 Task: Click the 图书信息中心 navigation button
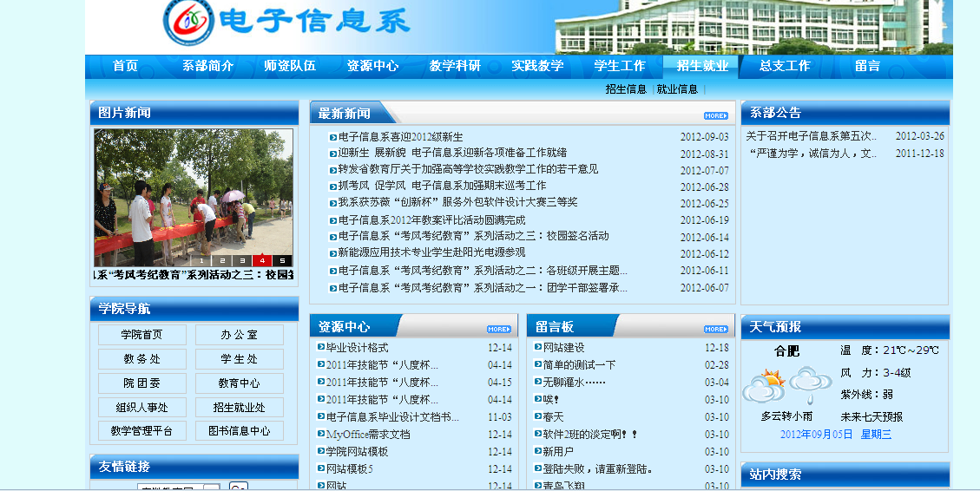click(239, 431)
